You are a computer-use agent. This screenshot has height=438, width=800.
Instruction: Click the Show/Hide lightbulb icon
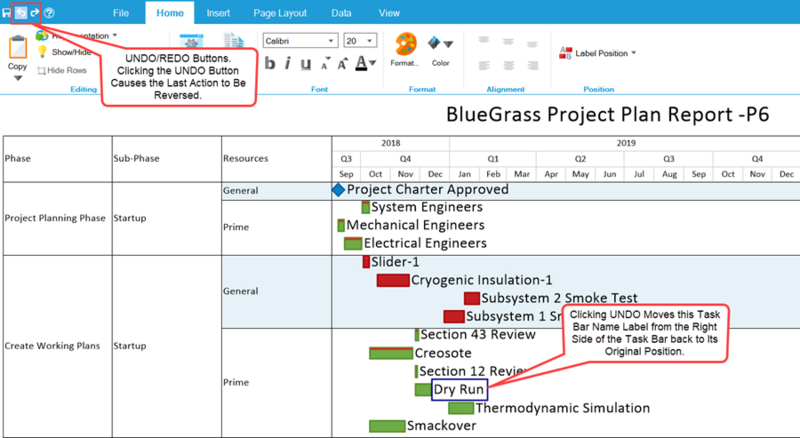[42, 52]
